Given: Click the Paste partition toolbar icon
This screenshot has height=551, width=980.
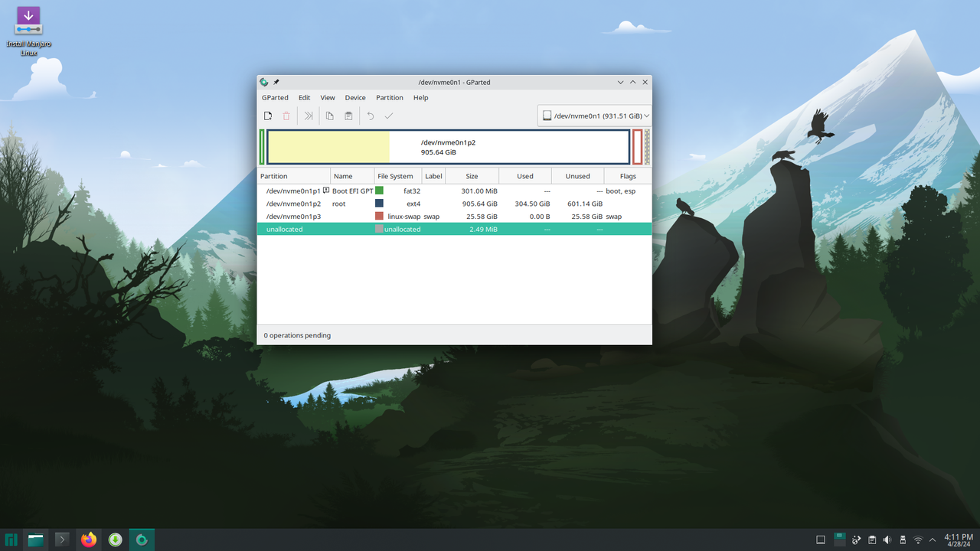Looking at the screenshot, I should click(348, 116).
